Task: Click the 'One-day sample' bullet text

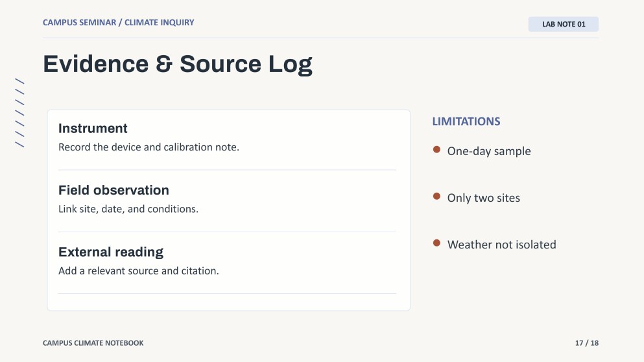Action: 489,151
